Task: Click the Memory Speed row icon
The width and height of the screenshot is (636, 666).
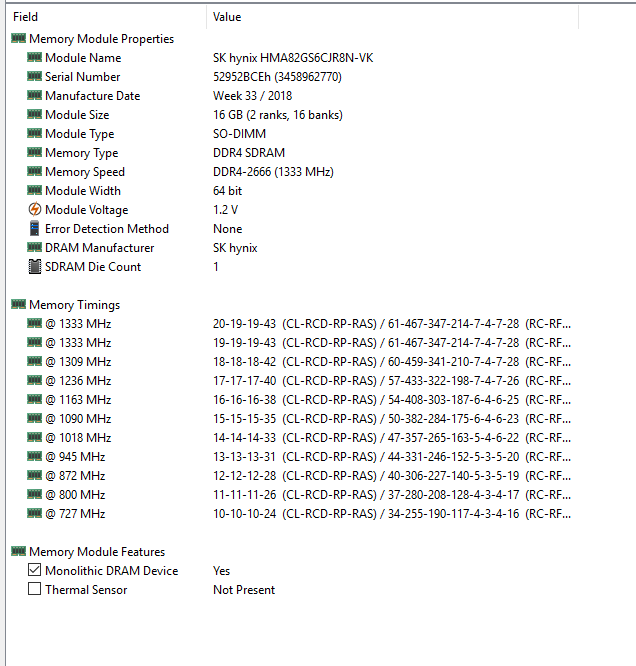Action: click(x=34, y=171)
